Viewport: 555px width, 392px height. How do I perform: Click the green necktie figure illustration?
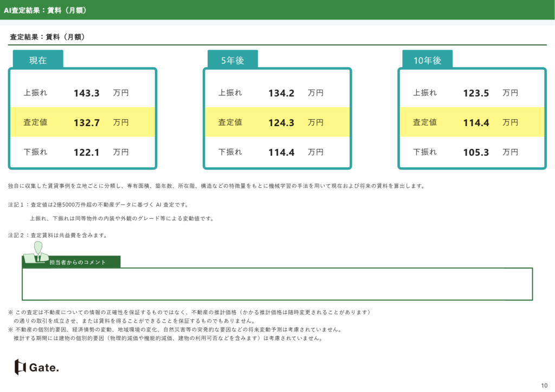coord(38,252)
